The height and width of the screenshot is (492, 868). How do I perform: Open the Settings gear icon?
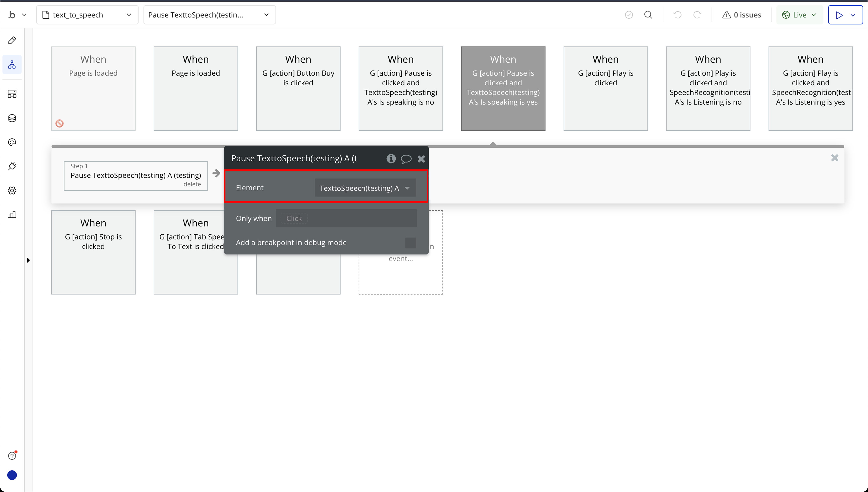pyautogui.click(x=12, y=191)
